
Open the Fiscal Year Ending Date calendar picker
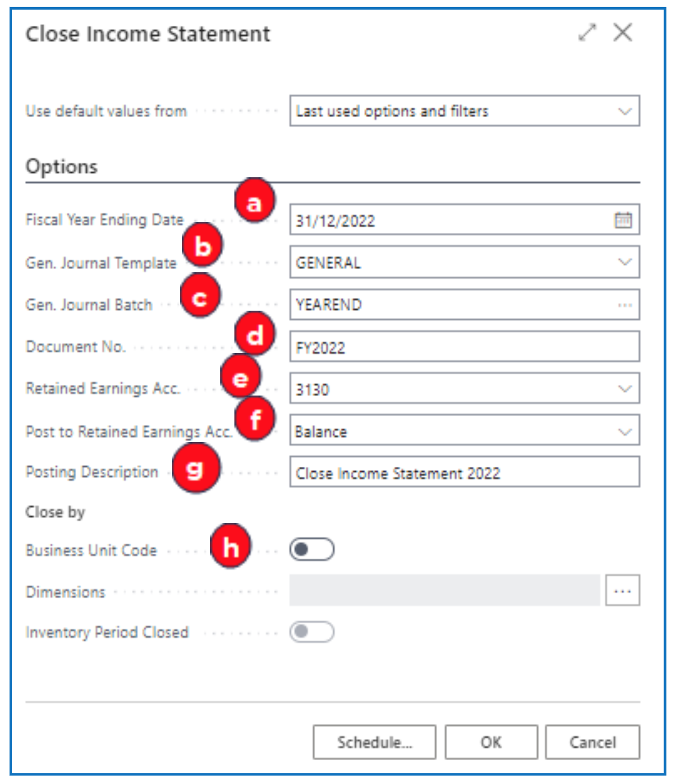(x=622, y=220)
